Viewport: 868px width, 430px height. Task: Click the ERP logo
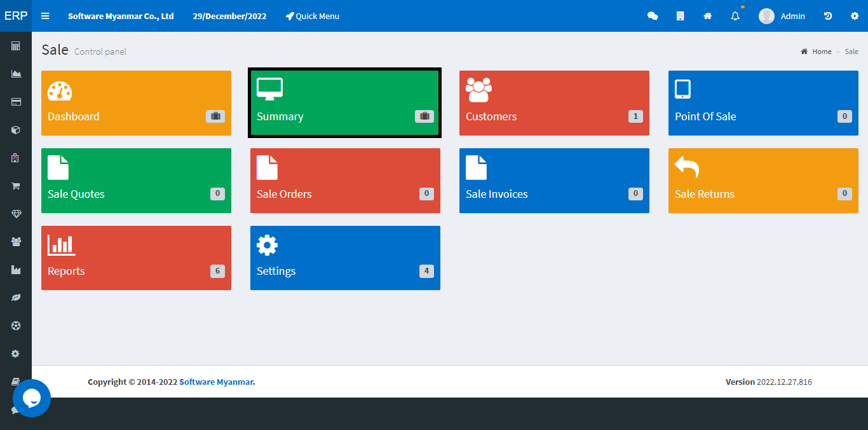pyautogui.click(x=16, y=16)
